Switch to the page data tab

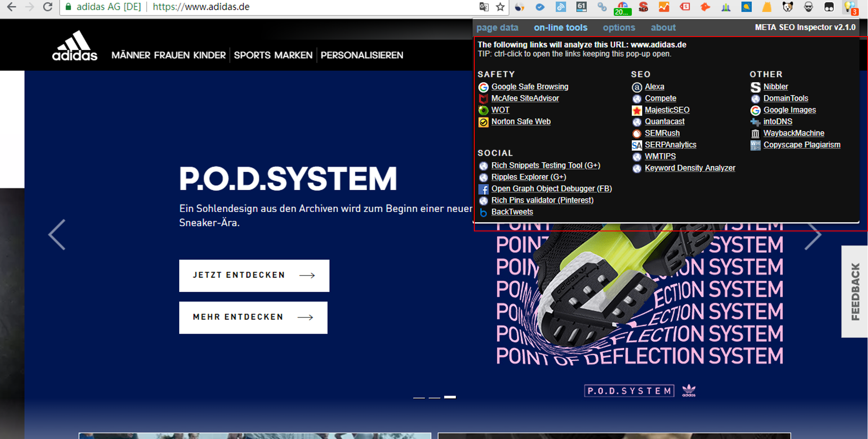497,27
